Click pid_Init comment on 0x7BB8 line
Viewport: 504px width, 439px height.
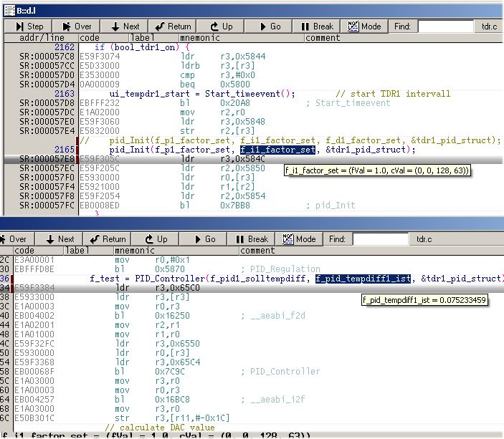(335, 206)
